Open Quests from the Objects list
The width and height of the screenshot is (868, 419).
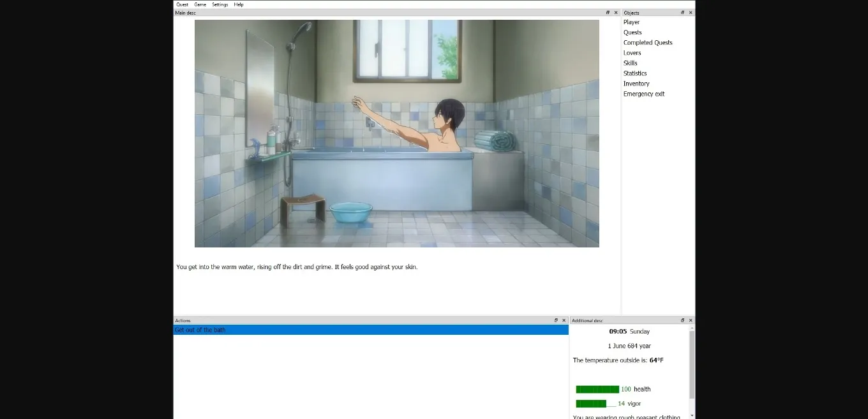click(632, 32)
